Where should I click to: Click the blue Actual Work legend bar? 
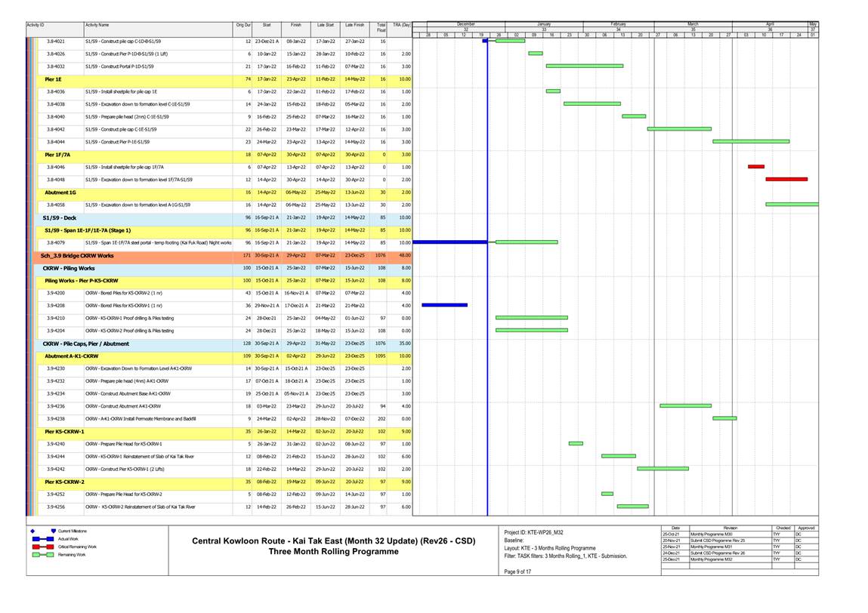click(x=42, y=539)
